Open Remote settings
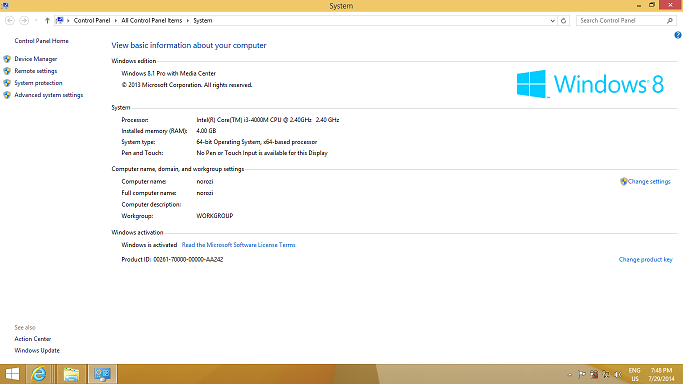The height and width of the screenshot is (384, 683). pyautogui.click(x=36, y=71)
